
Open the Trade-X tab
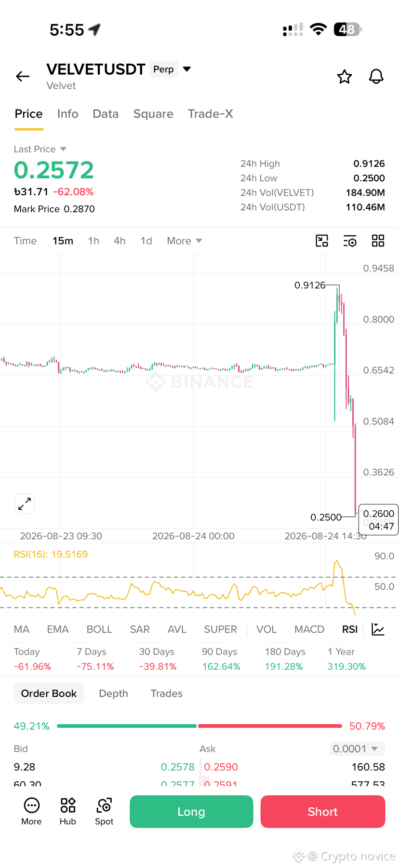[x=211, y=114]
